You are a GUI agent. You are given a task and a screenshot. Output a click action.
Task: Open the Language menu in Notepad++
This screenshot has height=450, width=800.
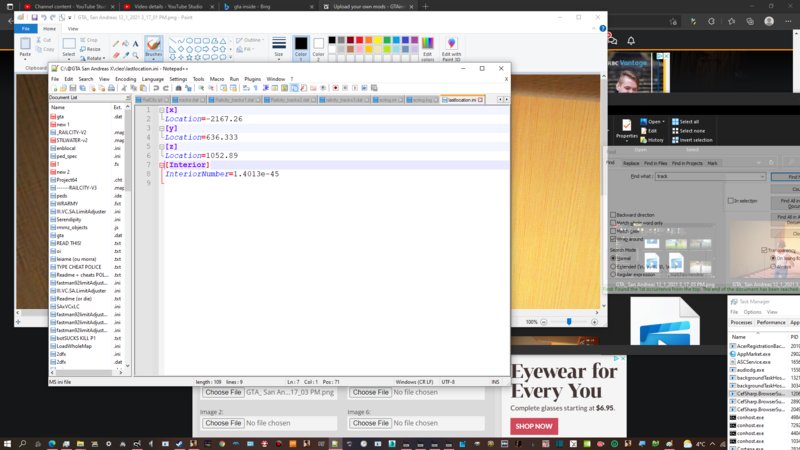[153, 79]
